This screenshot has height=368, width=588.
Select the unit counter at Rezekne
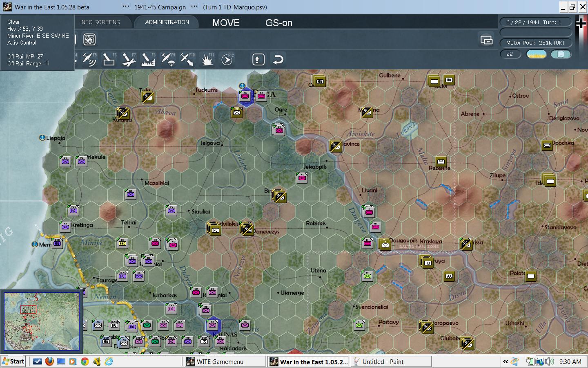(x=441, y=162)
